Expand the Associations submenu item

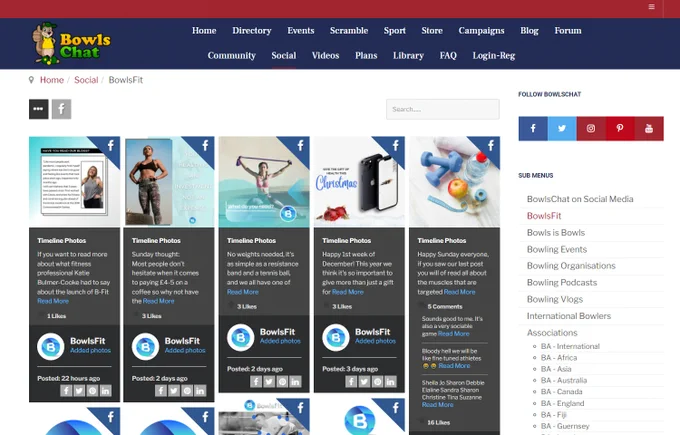coord(552,333)
